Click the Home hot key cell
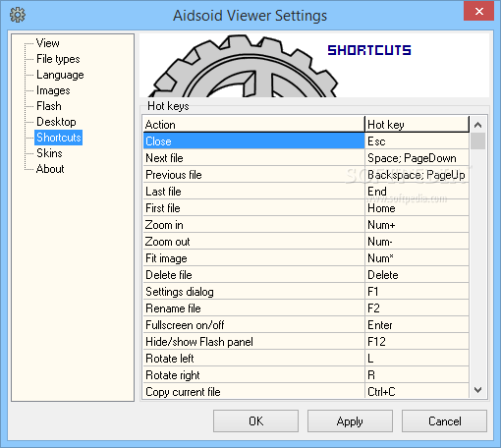This screenshot has height=448, width=501. (417, 208)
